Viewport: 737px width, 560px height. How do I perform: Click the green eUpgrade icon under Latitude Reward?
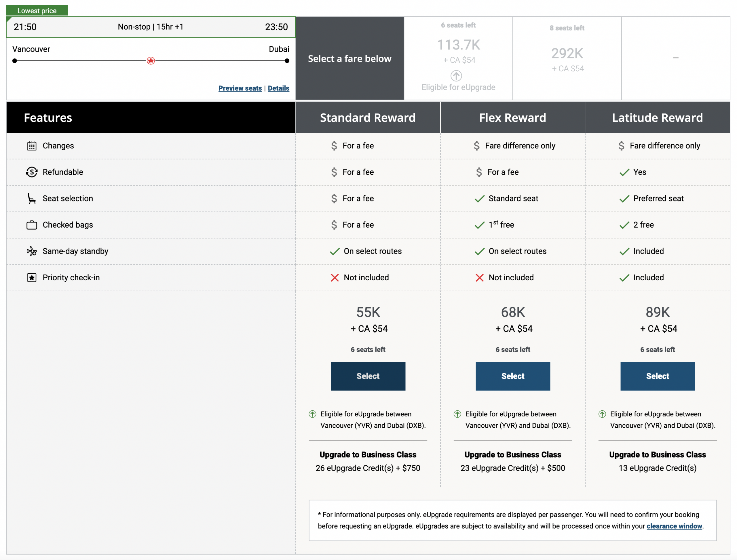602,414
